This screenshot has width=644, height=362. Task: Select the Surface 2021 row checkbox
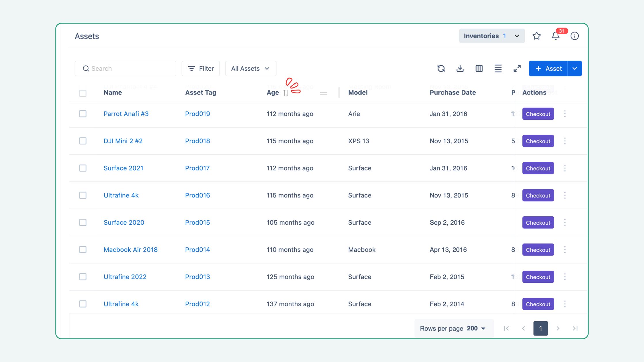point(83,168)
